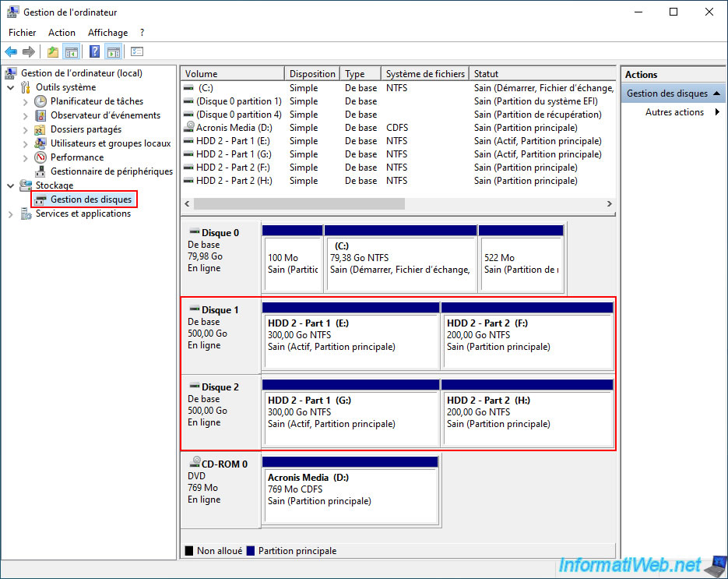Screen dimensions: 728x579
Task: Click the Up one level folder icon
Action: [52, 52]
